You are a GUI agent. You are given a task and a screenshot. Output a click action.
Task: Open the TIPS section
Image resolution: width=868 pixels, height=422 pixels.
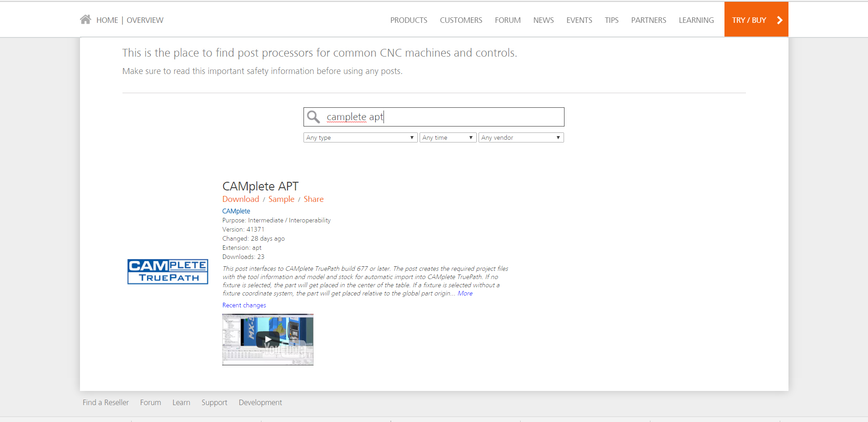(x=612, y=20)
